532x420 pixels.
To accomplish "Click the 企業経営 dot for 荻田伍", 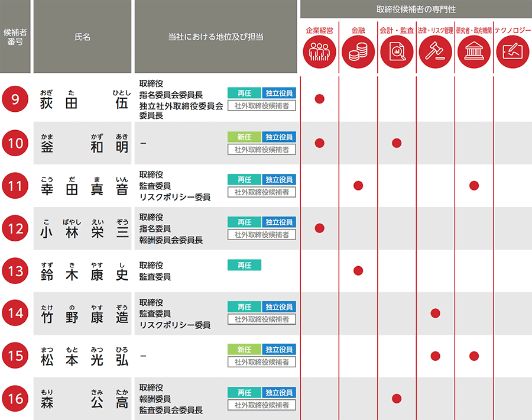I will click(320, 99).
